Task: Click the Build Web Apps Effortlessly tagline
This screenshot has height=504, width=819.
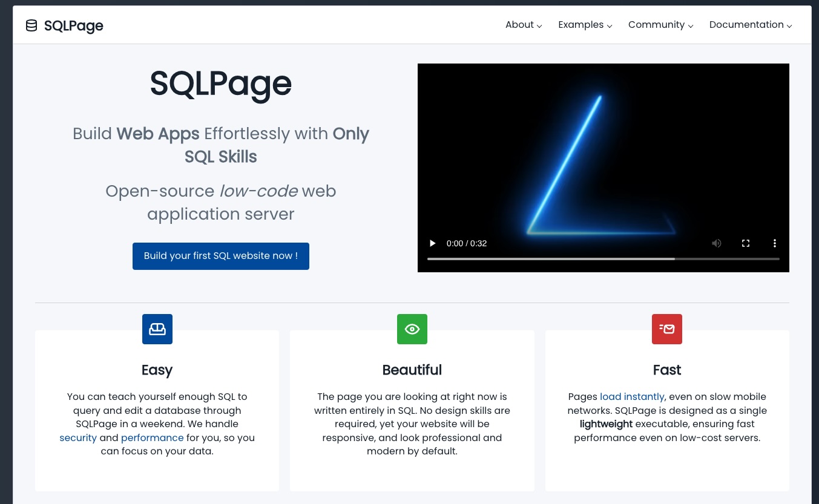Action: [221, 145]
